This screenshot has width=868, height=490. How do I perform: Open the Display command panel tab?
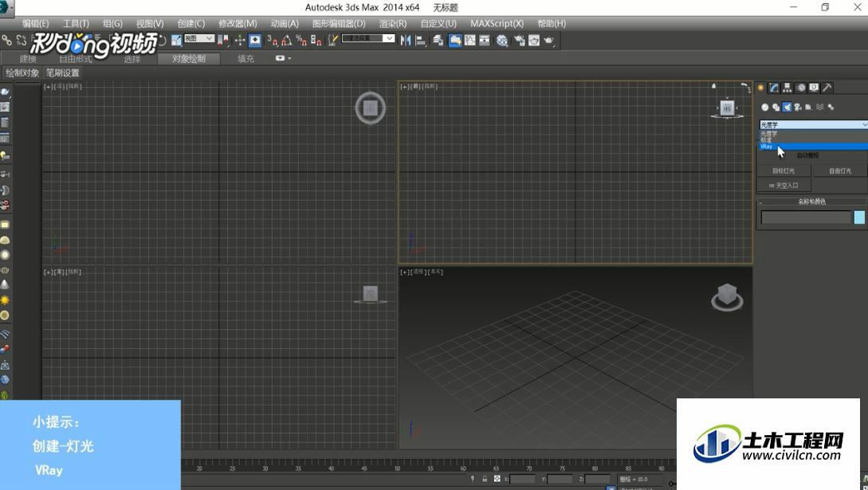pos(814,88)
